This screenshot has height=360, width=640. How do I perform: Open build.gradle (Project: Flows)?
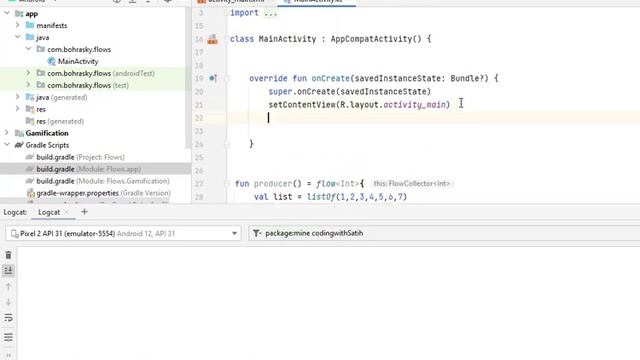pos(80,157)
